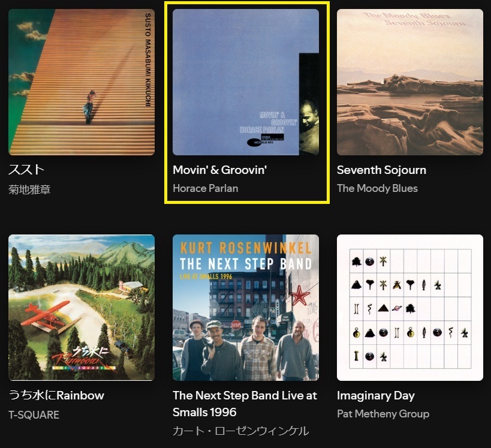Click the red seaplane on the Rainbow cover
Image resolution: width=491 pixels, height=448 pixels.
coord(47,315)
